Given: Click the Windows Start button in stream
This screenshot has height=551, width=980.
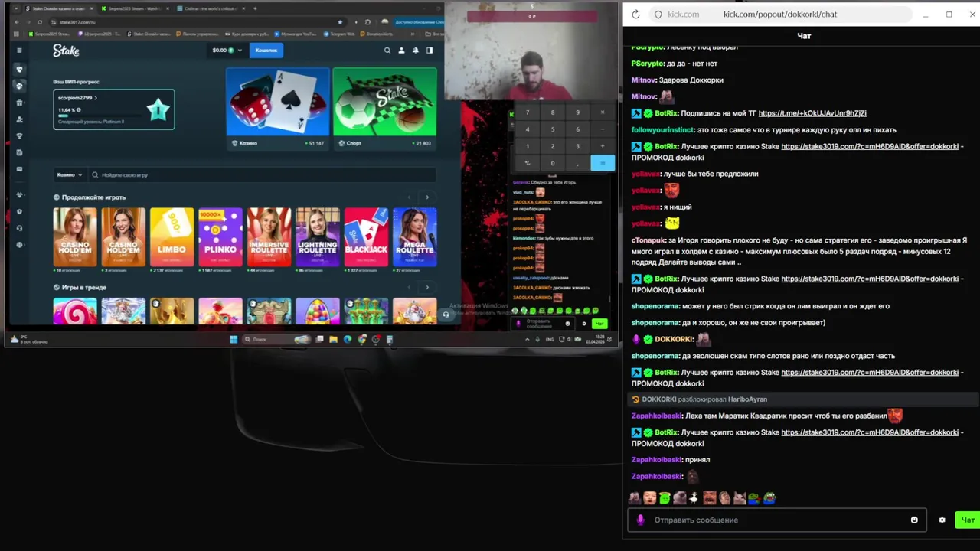Looking at the screenshot, I should tap(234, 339).
